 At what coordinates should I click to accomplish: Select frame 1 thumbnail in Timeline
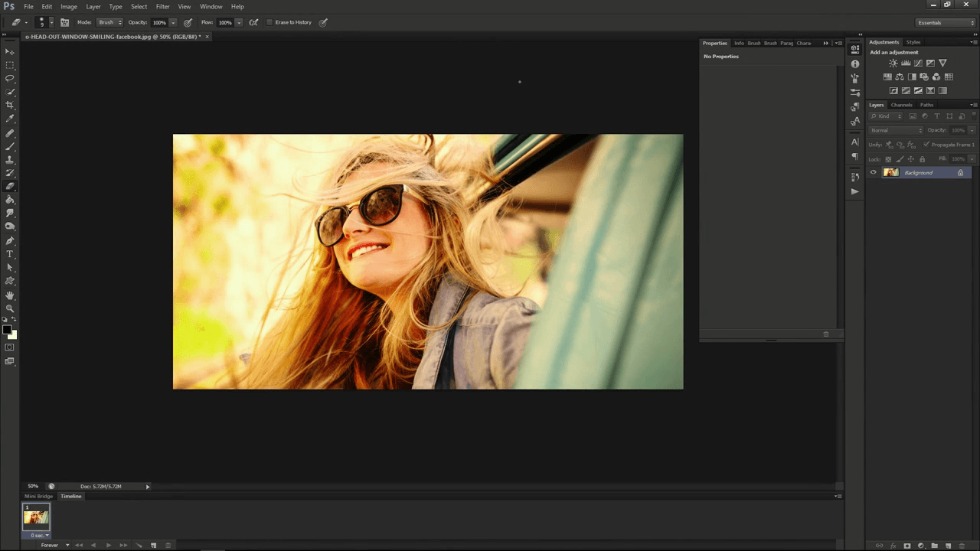coord(36,517)
